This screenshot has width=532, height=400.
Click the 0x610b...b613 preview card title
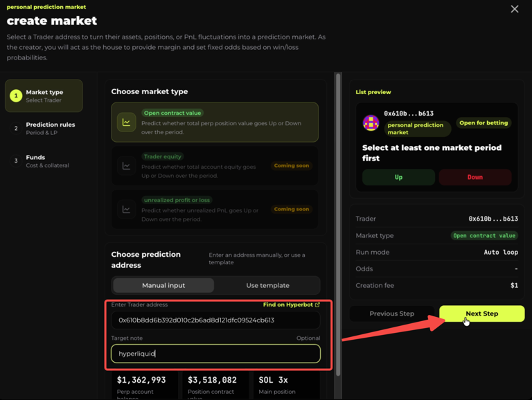409,113
